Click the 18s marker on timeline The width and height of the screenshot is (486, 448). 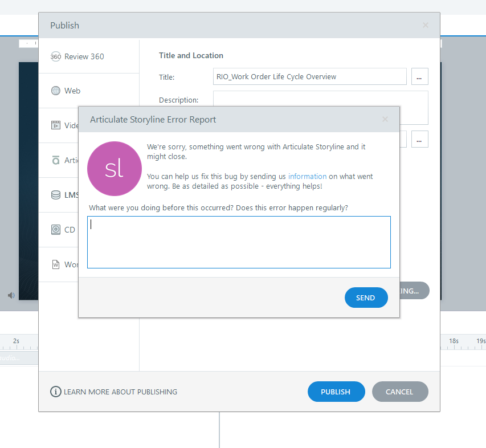454,341
